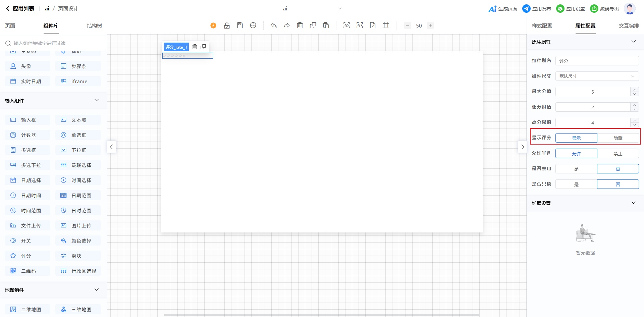Image resolution: width=644 pixels, height=317 pixels.
Task: Open the 样式配置 tab
Action: point(542,26)
